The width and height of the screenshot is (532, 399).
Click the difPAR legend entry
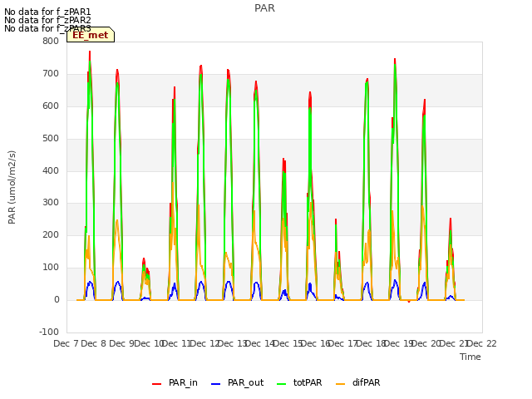click(358, 382)
